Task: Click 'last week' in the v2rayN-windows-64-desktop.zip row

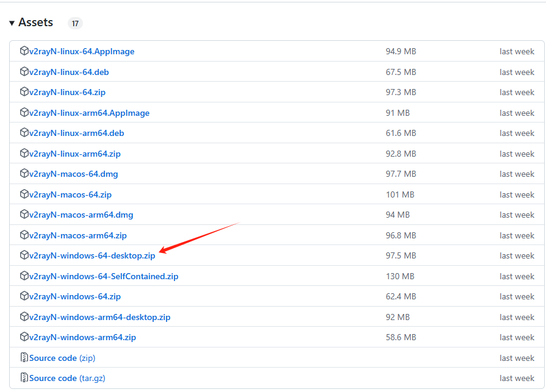Action: (x=517, y=255)
